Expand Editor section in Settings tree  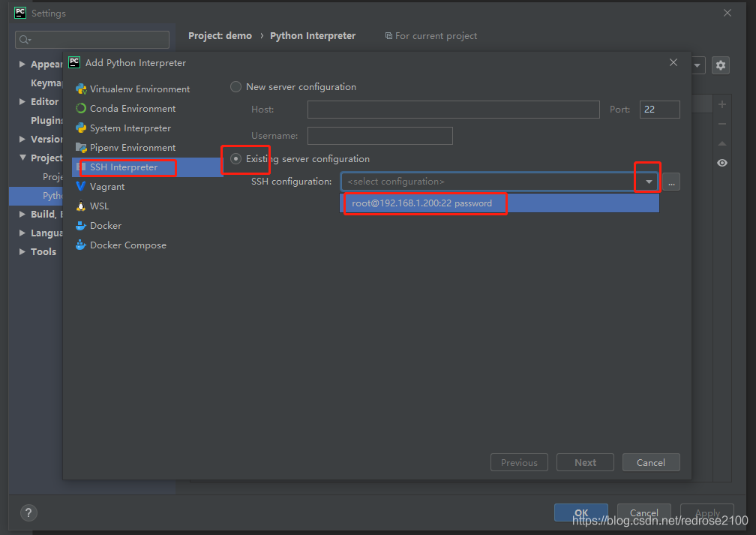point(22,101)
